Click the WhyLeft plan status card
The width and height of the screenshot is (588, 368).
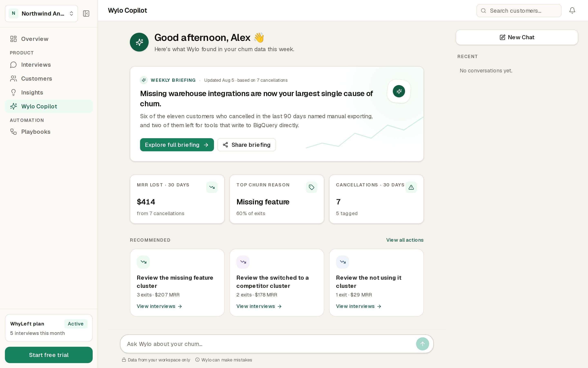coord(49,328)
